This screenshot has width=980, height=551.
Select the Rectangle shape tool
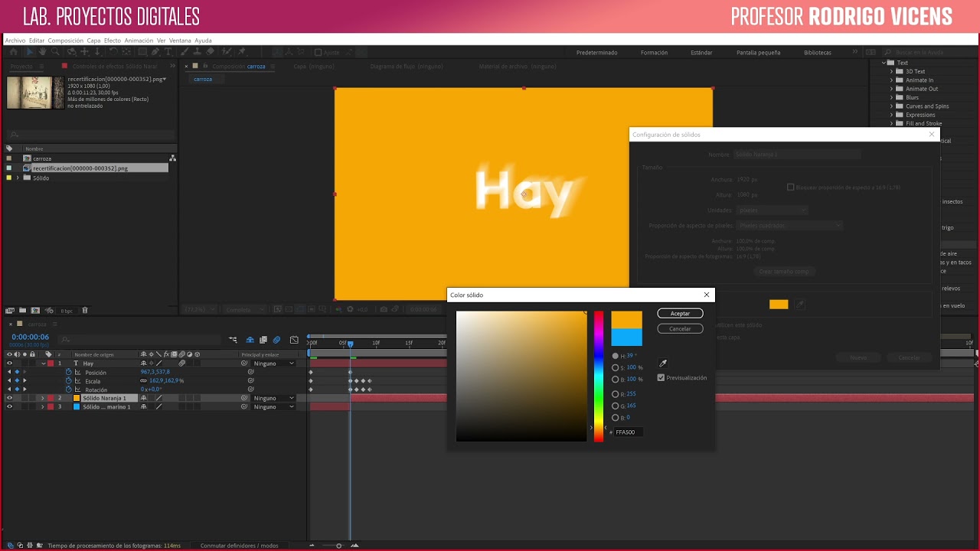[x=142, y=52]
